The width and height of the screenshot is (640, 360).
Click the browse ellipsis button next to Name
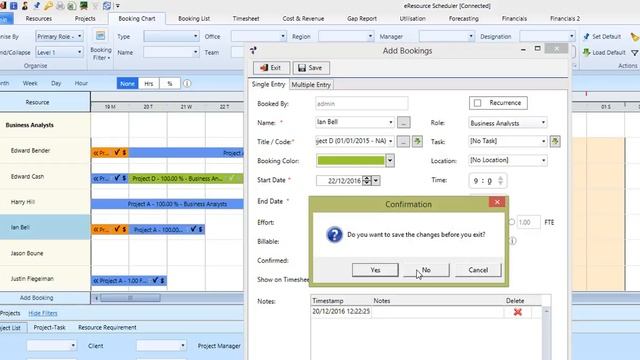click(403, 122)
